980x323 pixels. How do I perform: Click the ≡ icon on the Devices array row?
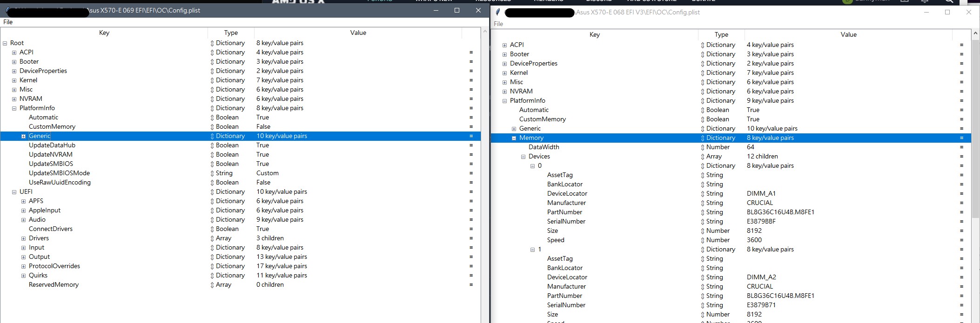click(x=961, y=157)
